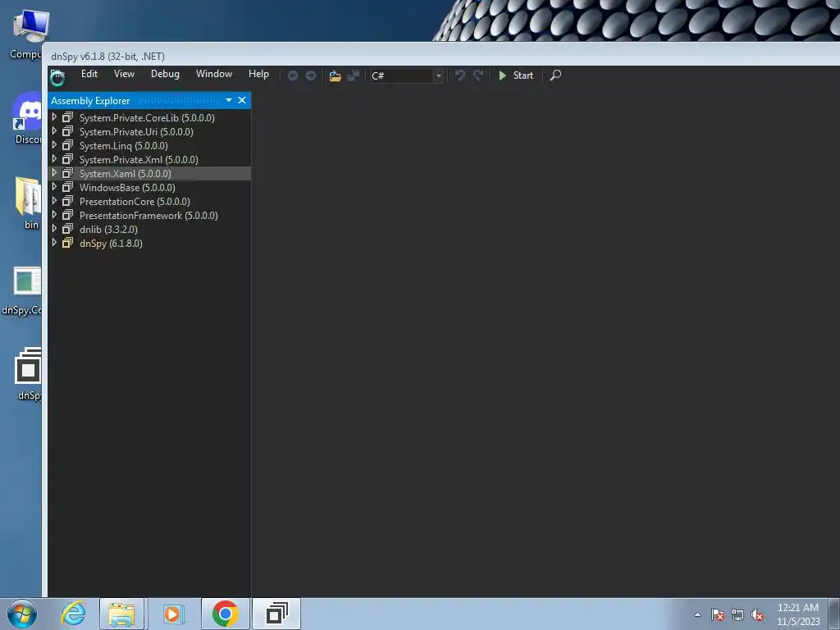Select System.Private.Uri (5.0.0.0) text
This screenshot has width=840, height=630.
tap(136, 132)
